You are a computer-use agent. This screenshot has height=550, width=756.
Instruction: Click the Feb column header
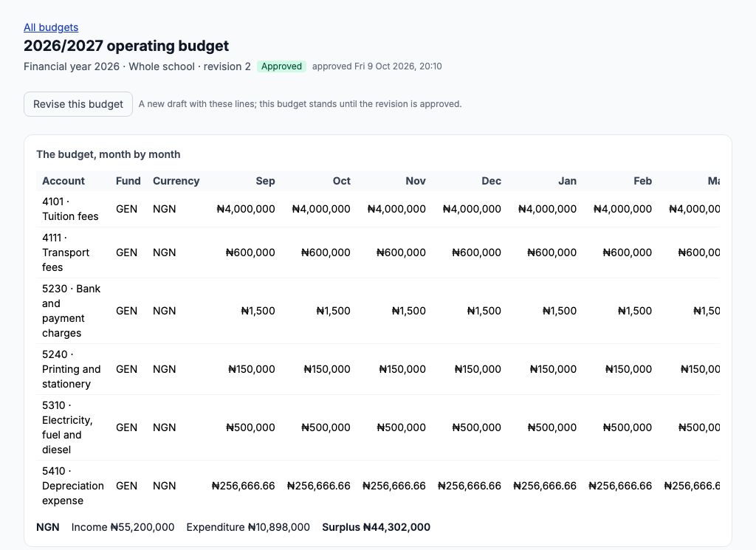(x=643, y=181)
